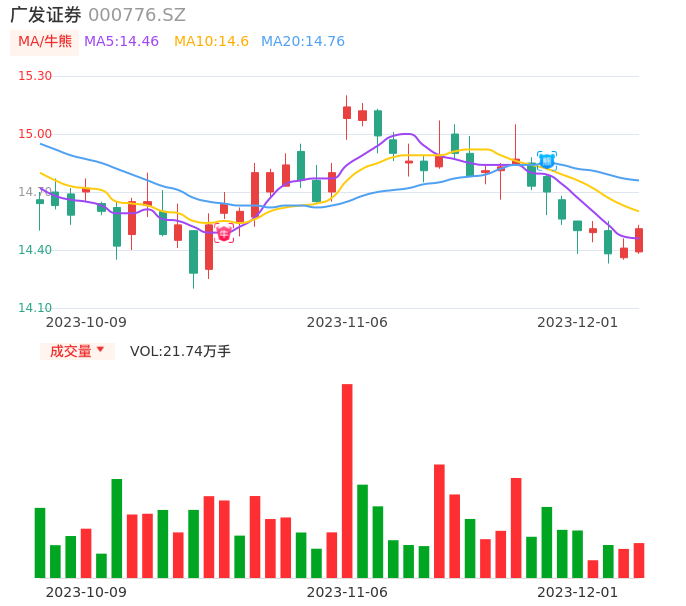The height and width of the screenshot is (606, 686).
Task: Toggle the MA5:14.46 legend line
Action: click(121, 42)
